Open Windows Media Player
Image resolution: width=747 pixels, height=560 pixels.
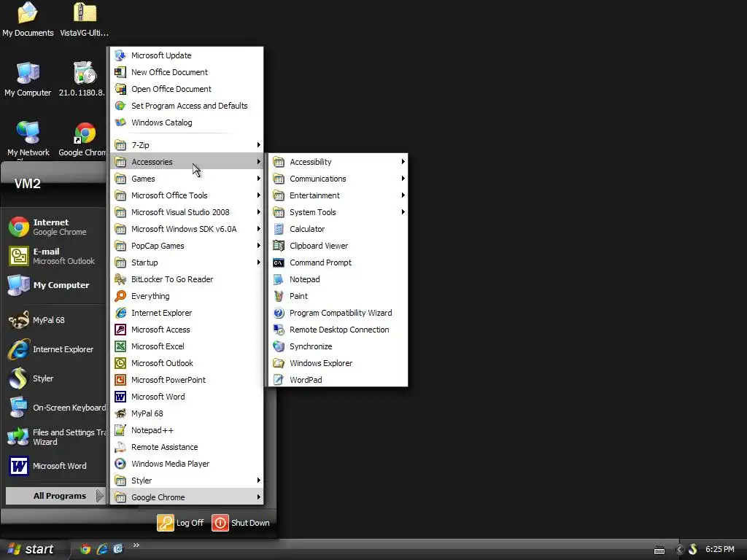pyautogui.click(x=187, y=464)
